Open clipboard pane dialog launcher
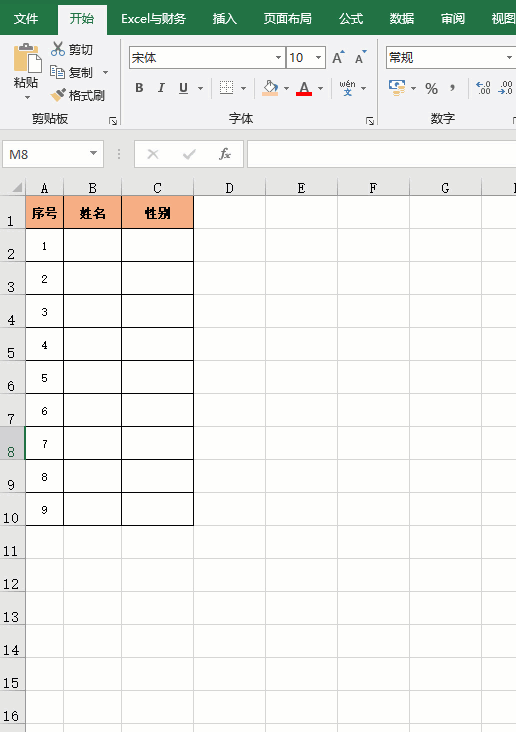 pyautogui.click(x=113, y=121)
